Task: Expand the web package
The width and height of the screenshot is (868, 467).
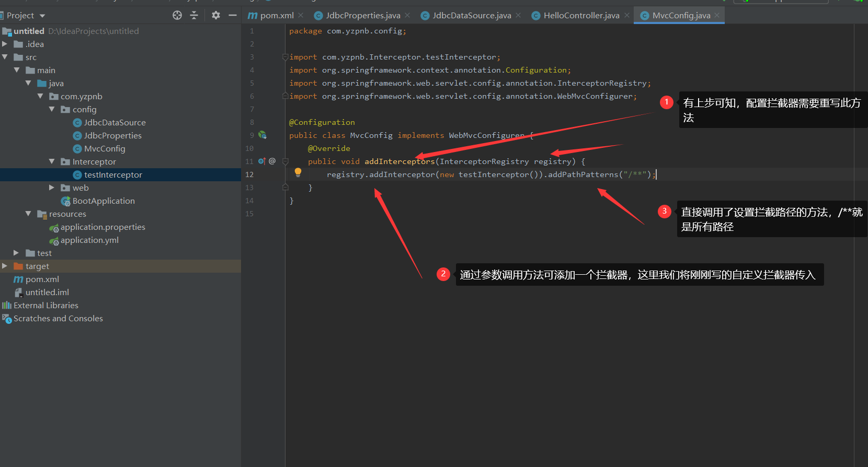Action: tap(52, 188)
